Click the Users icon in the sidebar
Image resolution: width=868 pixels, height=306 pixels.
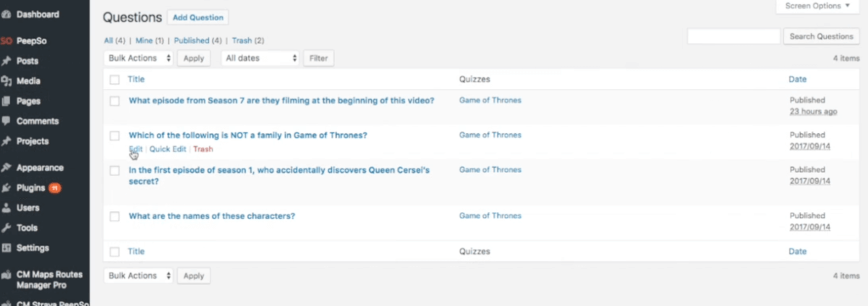click(x=7, y=208)
